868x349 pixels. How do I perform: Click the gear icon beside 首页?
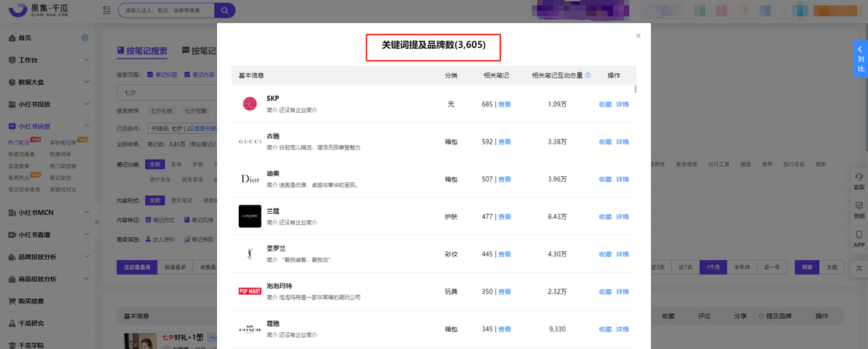[x=85, y=38]
